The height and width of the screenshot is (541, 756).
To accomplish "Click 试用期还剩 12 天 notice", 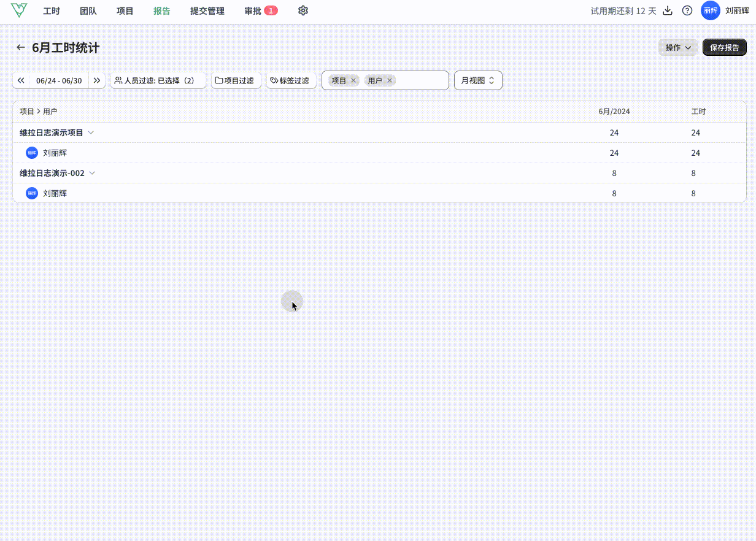I will (x=623, y=11).
